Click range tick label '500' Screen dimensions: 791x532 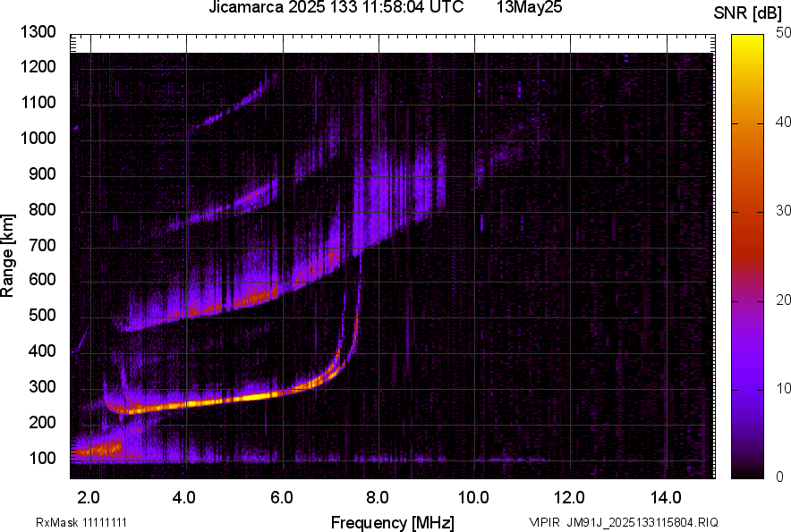pos(42,315)
